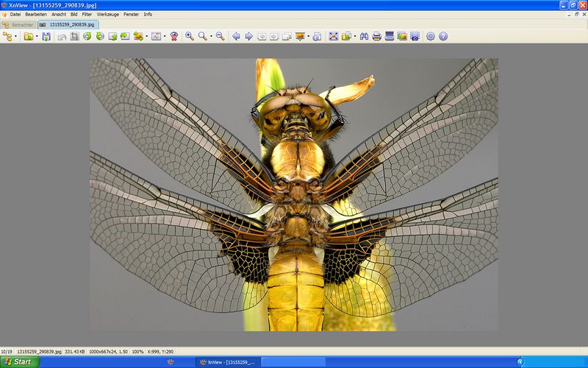588x368 pixels.
Task: Go to the next image arrow
Action: tap(248, 36)
